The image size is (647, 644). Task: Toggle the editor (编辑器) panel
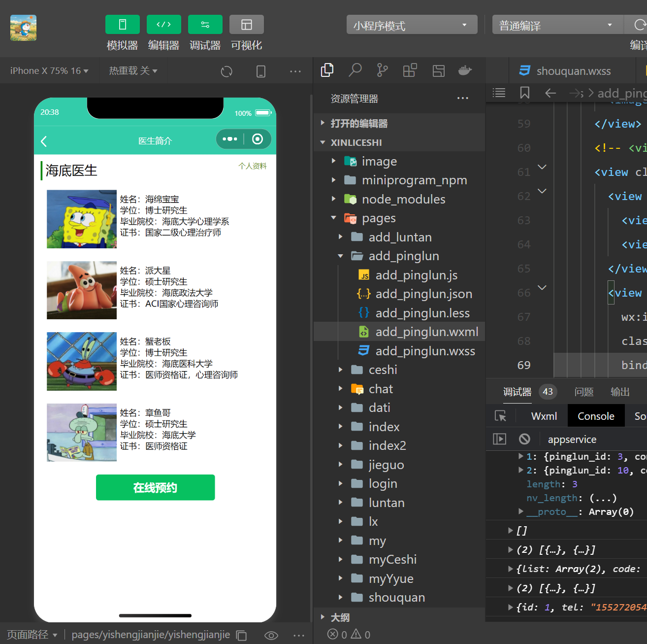164,25
